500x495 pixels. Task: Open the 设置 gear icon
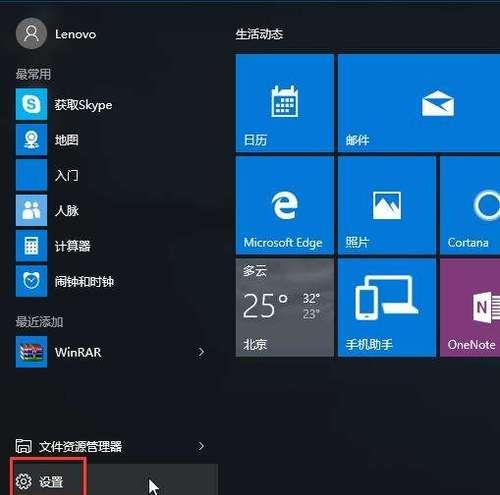point(23,481)
